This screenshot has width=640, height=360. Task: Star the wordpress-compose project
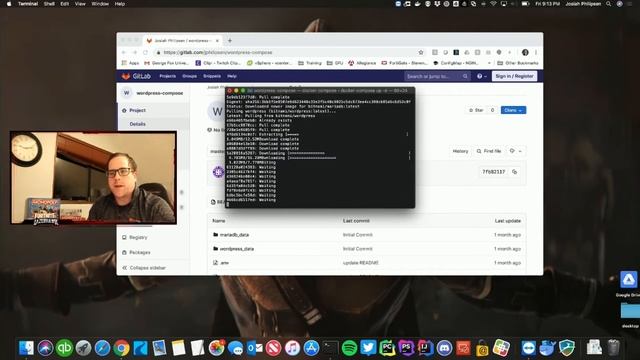coord(476,110)
